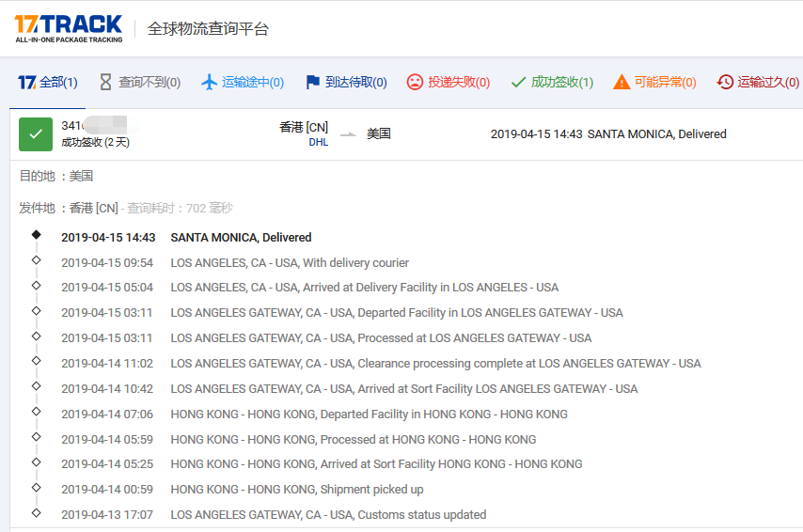803x532 pixels.
Task: Click the airplane icon for 运输途中
Action: tap(210, 83)
